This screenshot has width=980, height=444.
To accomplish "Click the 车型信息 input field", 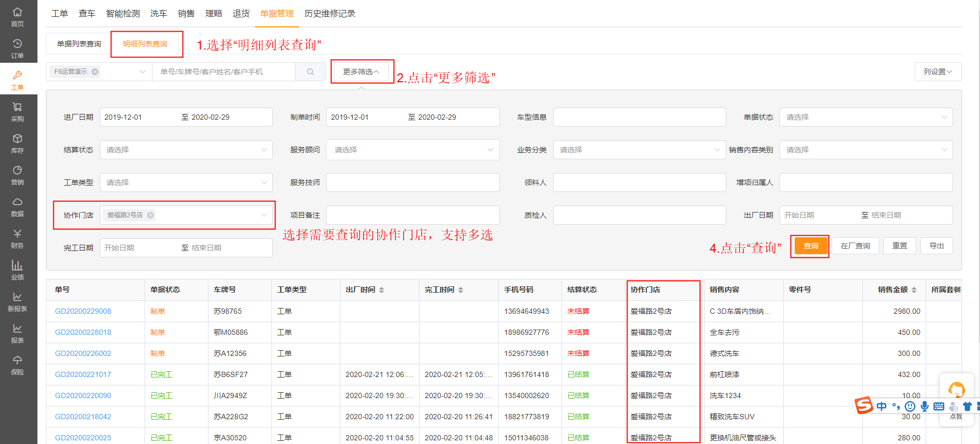I will pyautogui.click(x=640, y=117).
